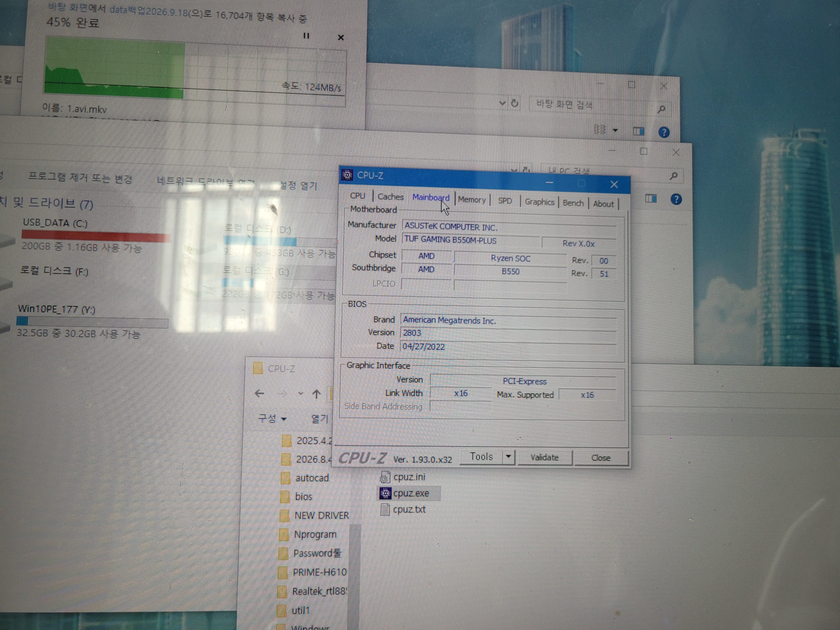Viewport: 840px width, 630px height.
Task: Open recent locations dropdown in CPU-Z folder window
Action: pos(300,394)
